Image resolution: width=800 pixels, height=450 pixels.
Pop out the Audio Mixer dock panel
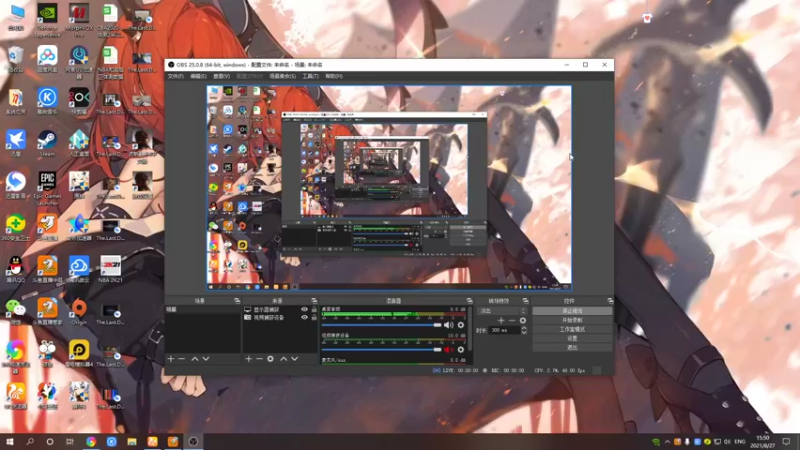(x=469, y=301)
